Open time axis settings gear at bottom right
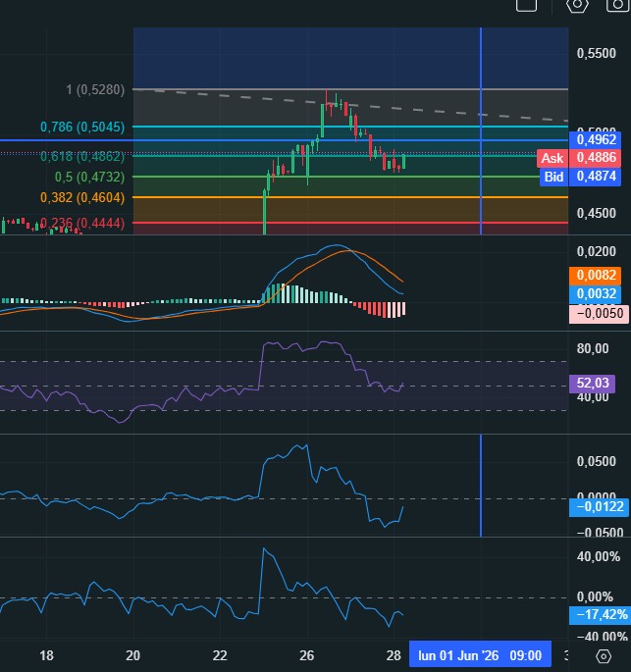Image resolution: width=631 pixels, height=672 pixels. point(604,656)
